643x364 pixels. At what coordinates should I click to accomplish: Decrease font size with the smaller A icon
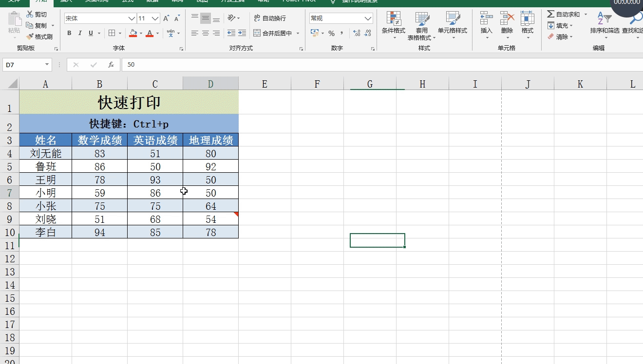point(176,18)
